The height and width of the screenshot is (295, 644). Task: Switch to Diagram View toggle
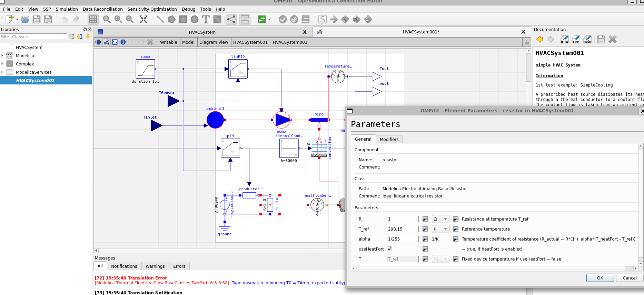pyautogui.click(x=107, y=42)
